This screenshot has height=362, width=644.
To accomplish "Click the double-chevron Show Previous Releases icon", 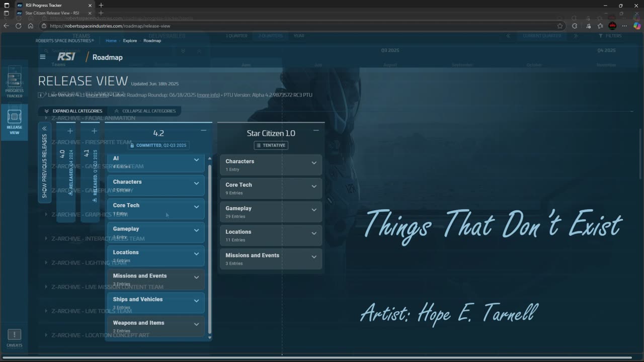I will (44, 129).
